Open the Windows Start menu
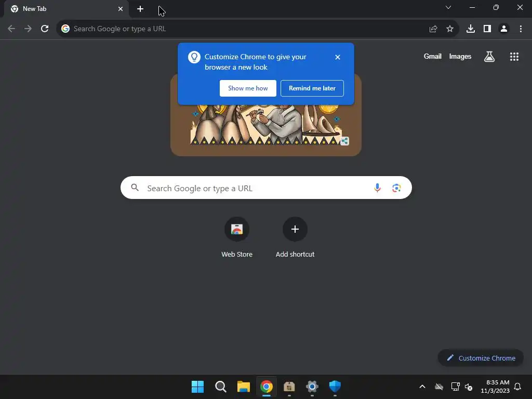The height and width of the screenshot is (399, 532). tap(198, 387)
